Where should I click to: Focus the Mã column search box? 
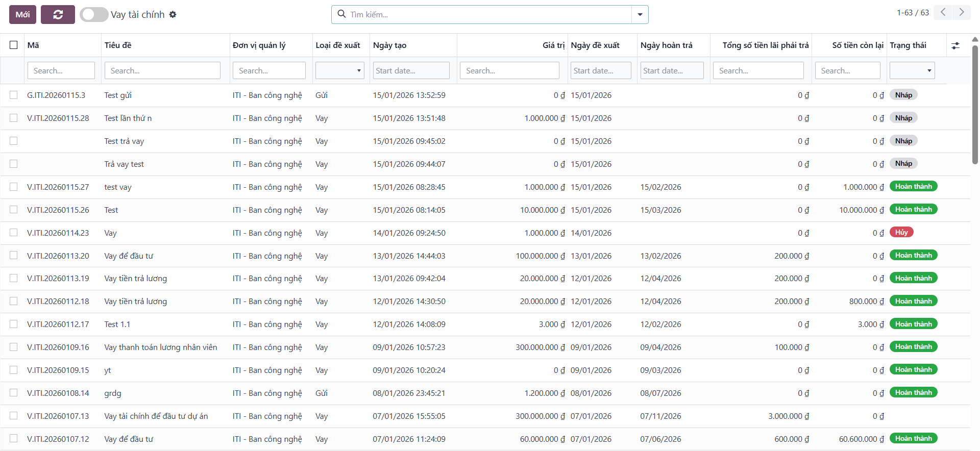[61, 70]
